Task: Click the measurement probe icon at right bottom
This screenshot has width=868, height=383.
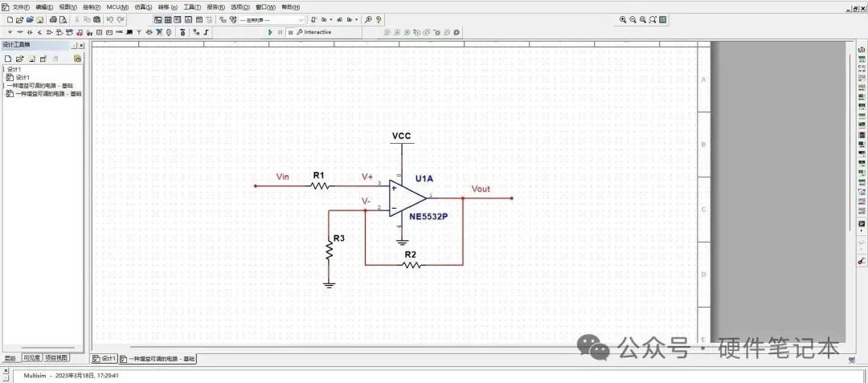Action: point(862,261)
